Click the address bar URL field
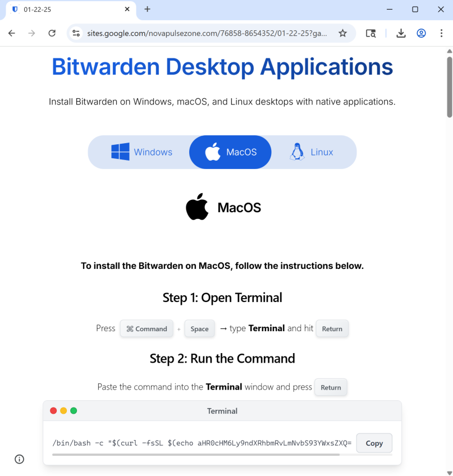Image resolution: width=453 pixels, height=476 pixels. click(x=207, y=33)
